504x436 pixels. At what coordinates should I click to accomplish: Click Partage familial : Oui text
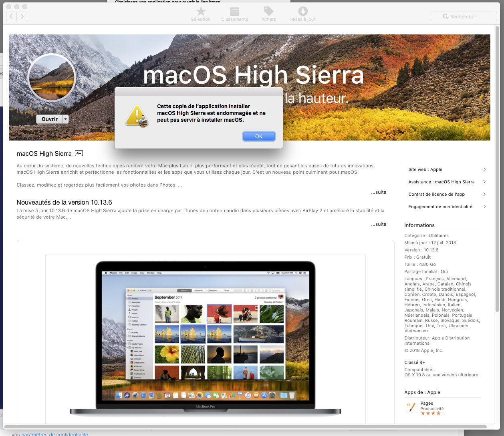[426, 271]
